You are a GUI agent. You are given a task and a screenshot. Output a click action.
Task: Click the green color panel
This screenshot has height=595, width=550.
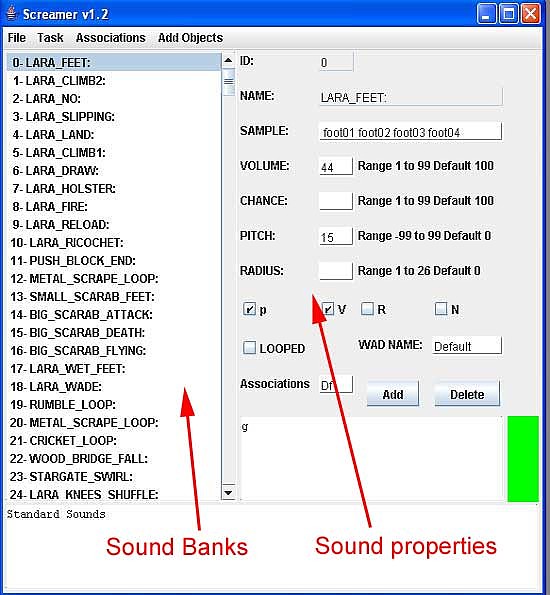click(x=523, y=459)
